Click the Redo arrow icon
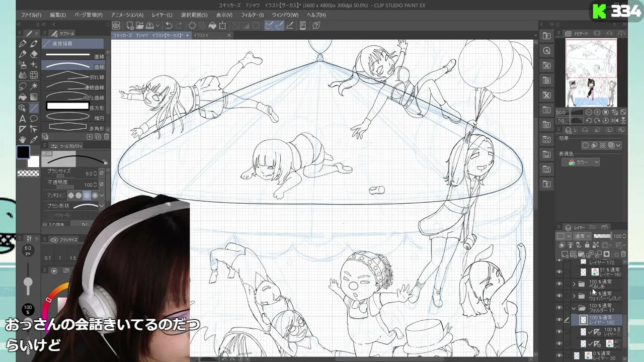The width and height of the screenshot is (644, 362). click(179, 25)
